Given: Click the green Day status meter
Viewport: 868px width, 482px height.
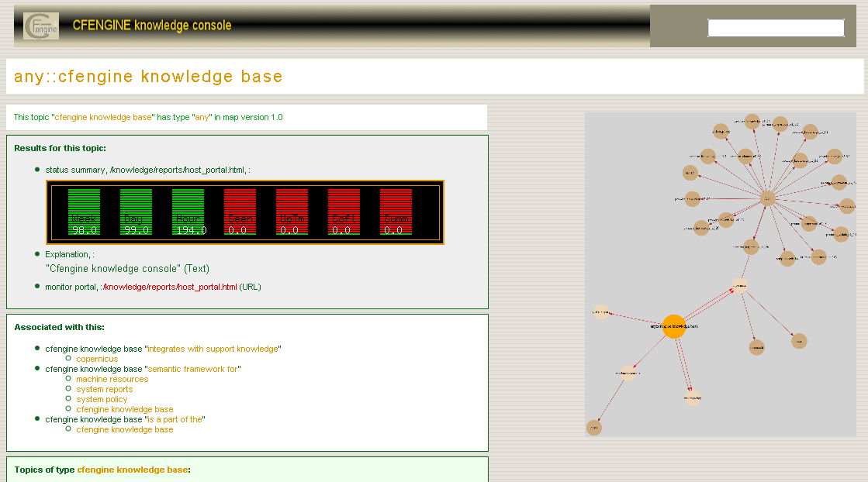Looking at the screenshot, I should (x=136, y=212).
